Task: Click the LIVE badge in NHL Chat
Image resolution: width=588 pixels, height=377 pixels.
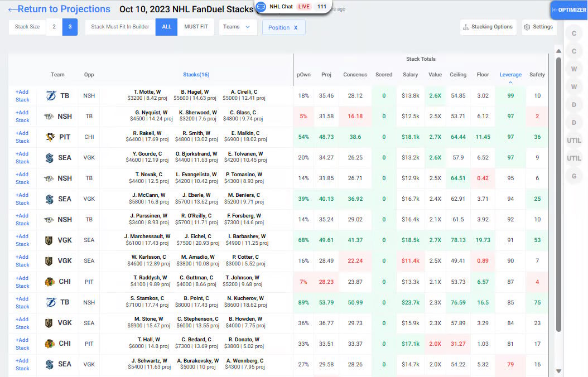Action: click(x=303, y=6)
